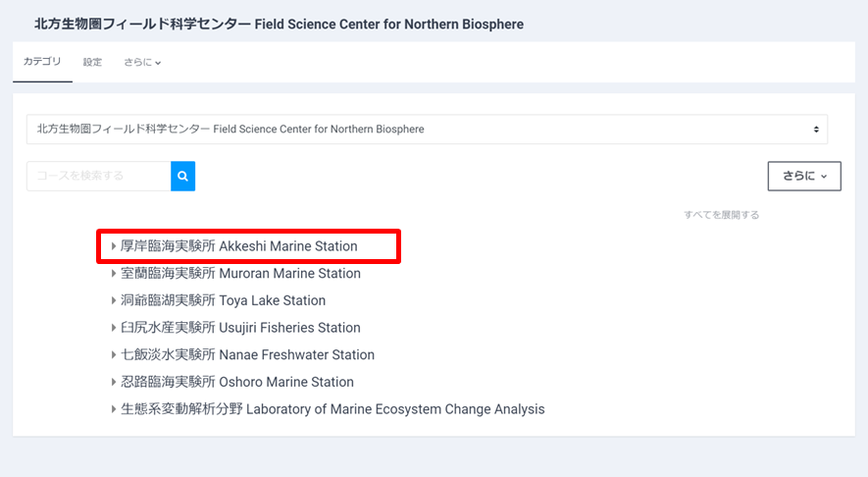Open the カテゴリ tab
This screenshot has height=477, width=868.
tap(42, 62)
